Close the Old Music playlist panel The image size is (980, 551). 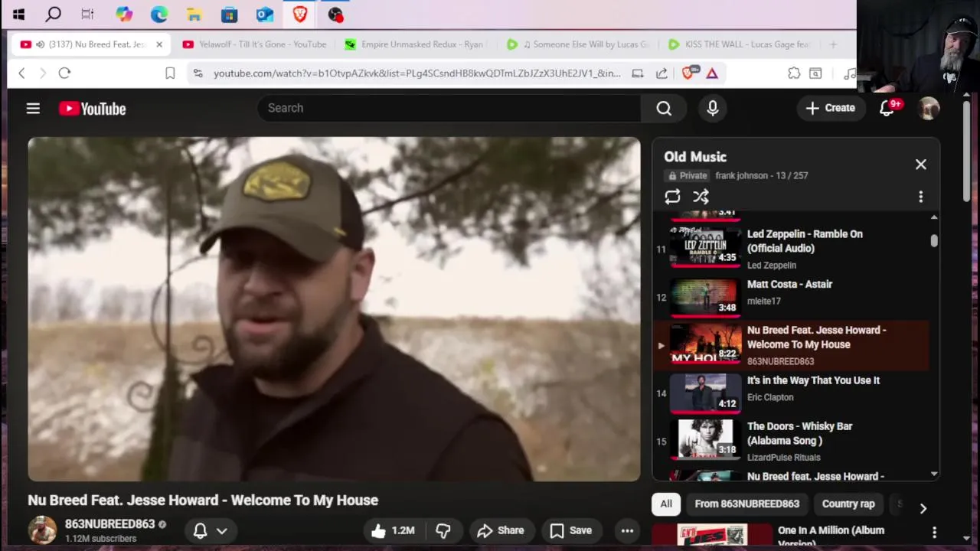pos(921,164)
